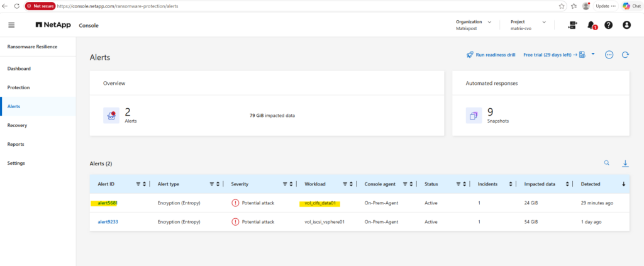Image resolution: width=644 pixels, height=266 pixels.
Task: Sort the Alert type column
Action: (218, 184)
